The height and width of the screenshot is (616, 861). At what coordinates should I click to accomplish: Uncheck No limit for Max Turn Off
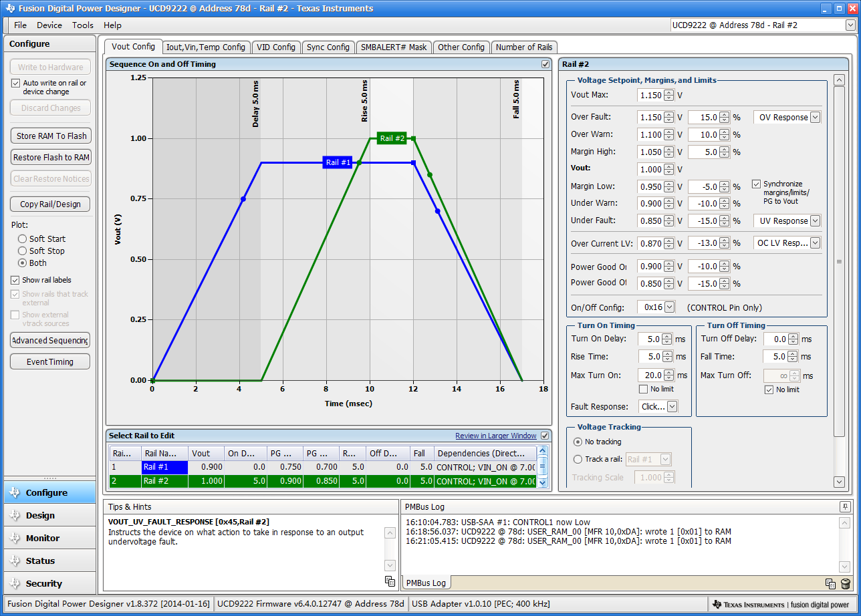(769, 390)
